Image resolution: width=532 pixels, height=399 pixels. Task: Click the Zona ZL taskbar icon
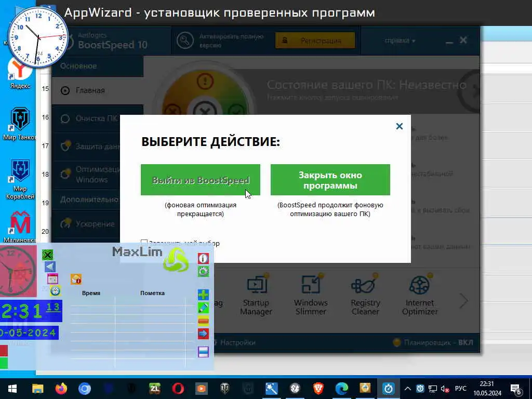pyautogui.click(x=155, y=389)
